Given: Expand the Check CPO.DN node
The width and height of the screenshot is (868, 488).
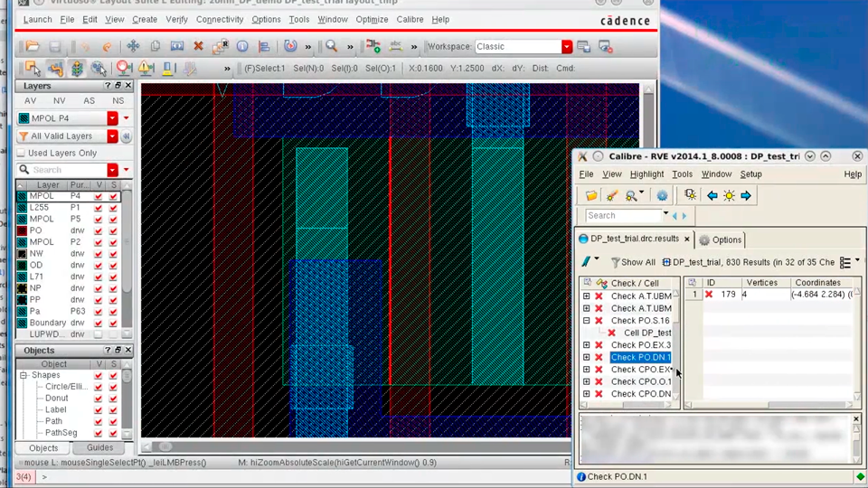Looking at the screenshot, I should (586, 394).
